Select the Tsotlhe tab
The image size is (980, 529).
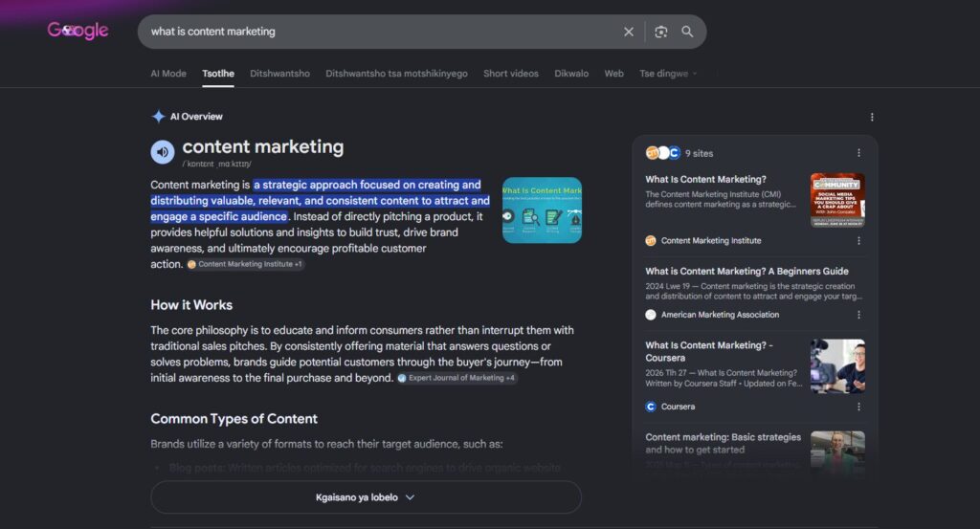(x=218, y=74)
